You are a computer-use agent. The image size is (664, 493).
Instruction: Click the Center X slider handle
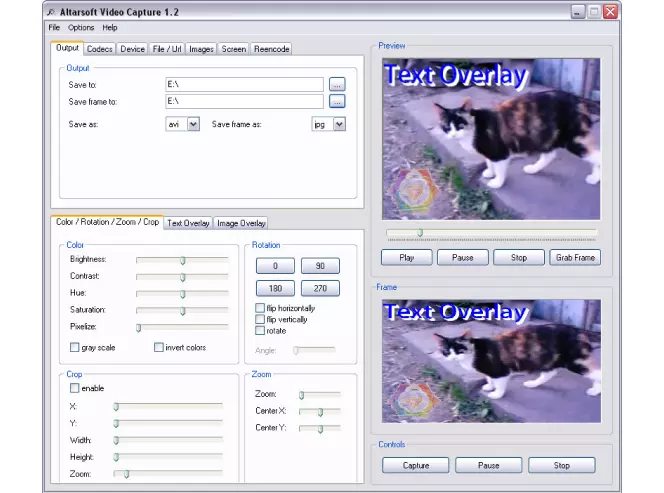(321, 412)
